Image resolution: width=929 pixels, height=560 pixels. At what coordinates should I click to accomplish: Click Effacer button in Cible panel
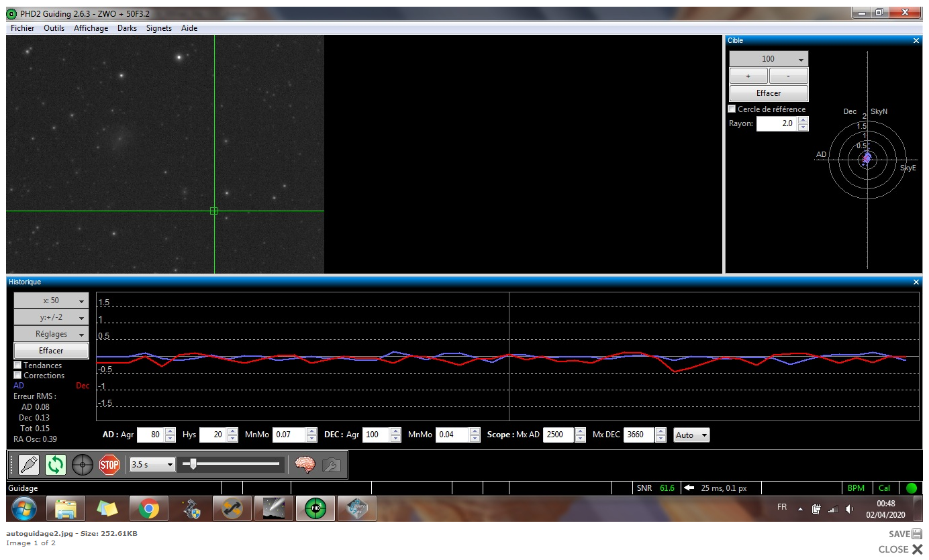click(x=769, y=93)
